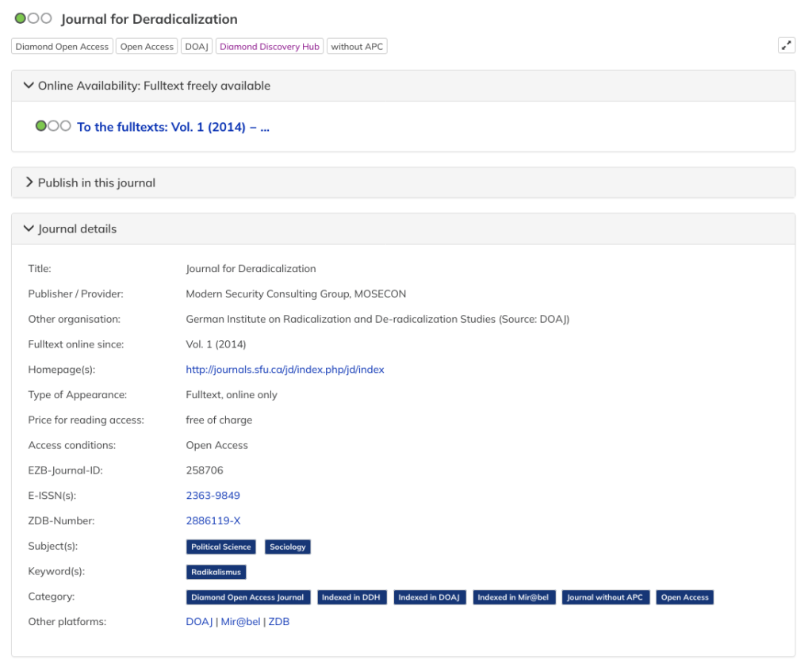Click the Diamond Open Access Journal category tag
The image size is (812, 660).
(247, 597)
